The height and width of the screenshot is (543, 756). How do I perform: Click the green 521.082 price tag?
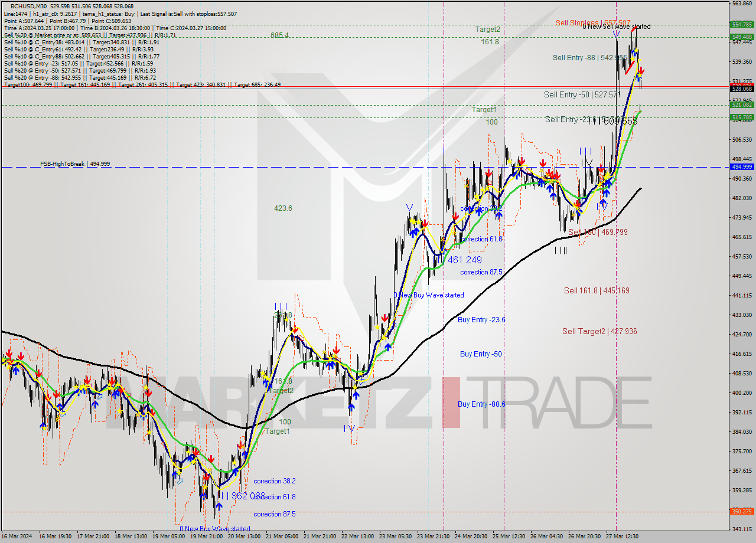tap(742, 104)
